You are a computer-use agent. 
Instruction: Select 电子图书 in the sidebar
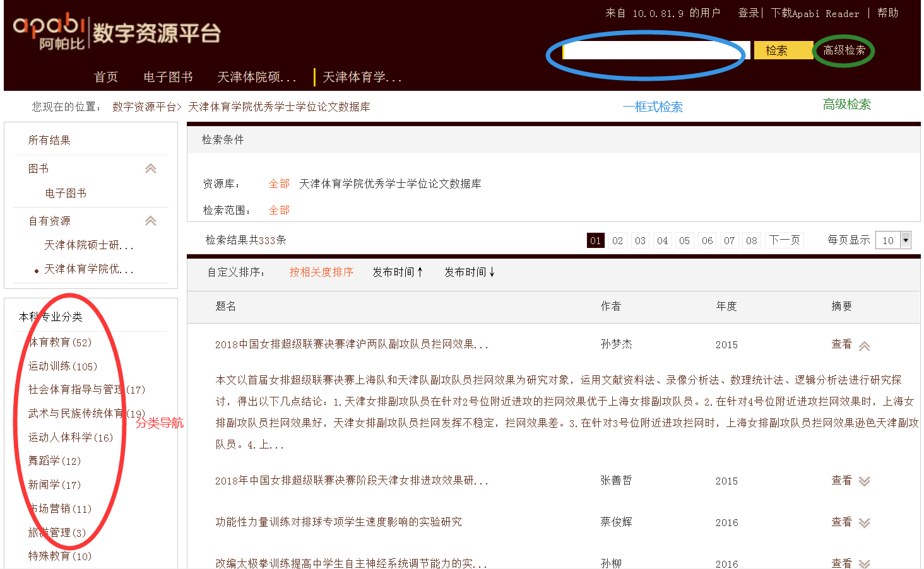[x=66, y=193]
